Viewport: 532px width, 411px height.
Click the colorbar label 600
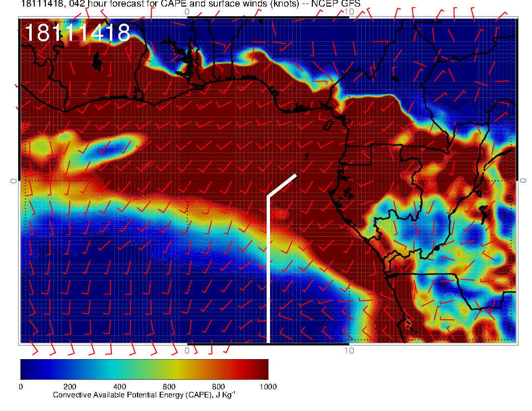pos(169,387)
